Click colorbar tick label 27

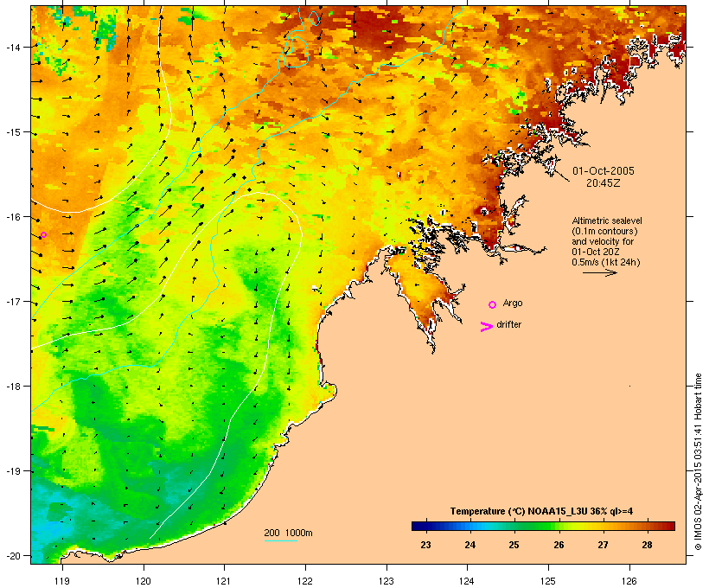coord(603,545)
